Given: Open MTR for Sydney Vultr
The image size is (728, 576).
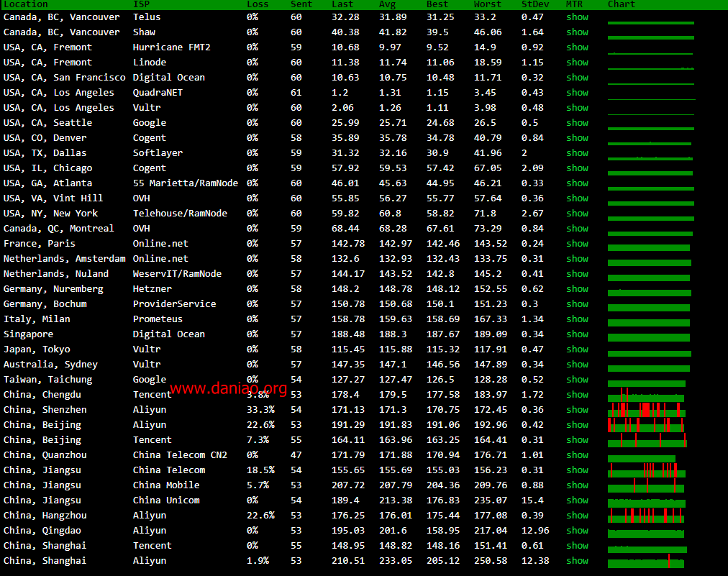Looking at the screenshot, I should (x=577, y=365).
